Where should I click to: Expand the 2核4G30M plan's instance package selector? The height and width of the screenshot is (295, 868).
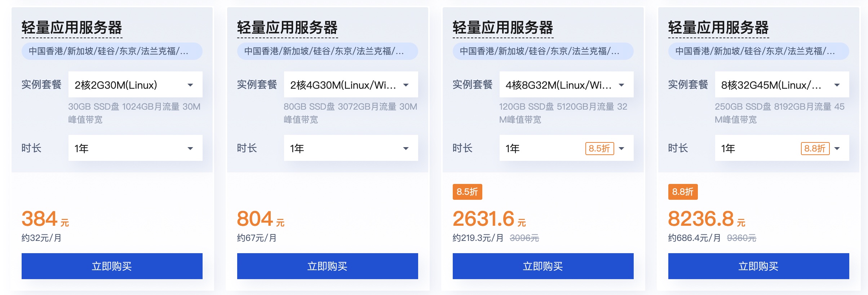pos(350,84)
